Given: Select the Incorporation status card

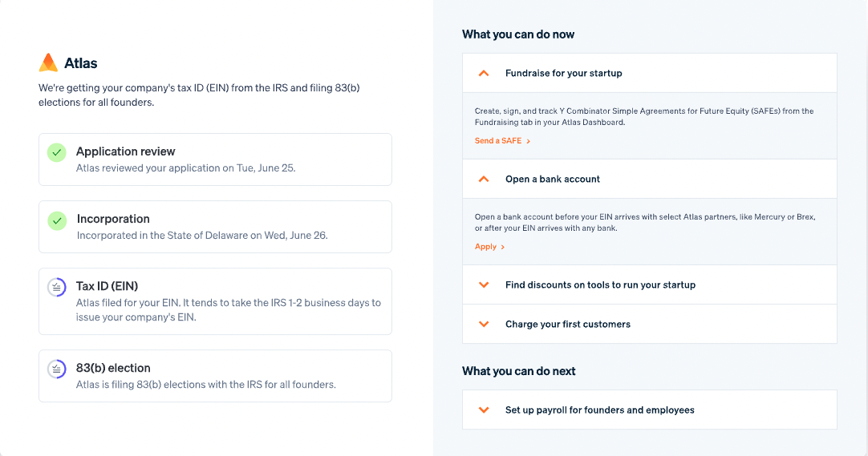Looking at the screenshot, I should 215,227.
